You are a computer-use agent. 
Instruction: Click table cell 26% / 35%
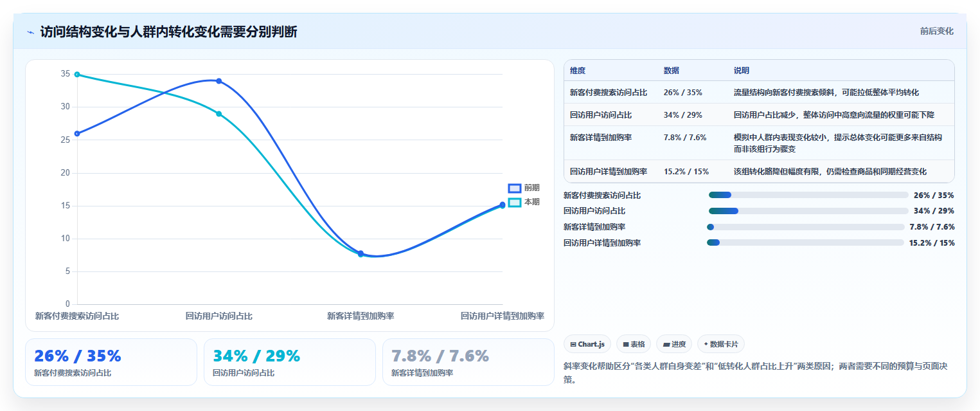click(683, 92)
